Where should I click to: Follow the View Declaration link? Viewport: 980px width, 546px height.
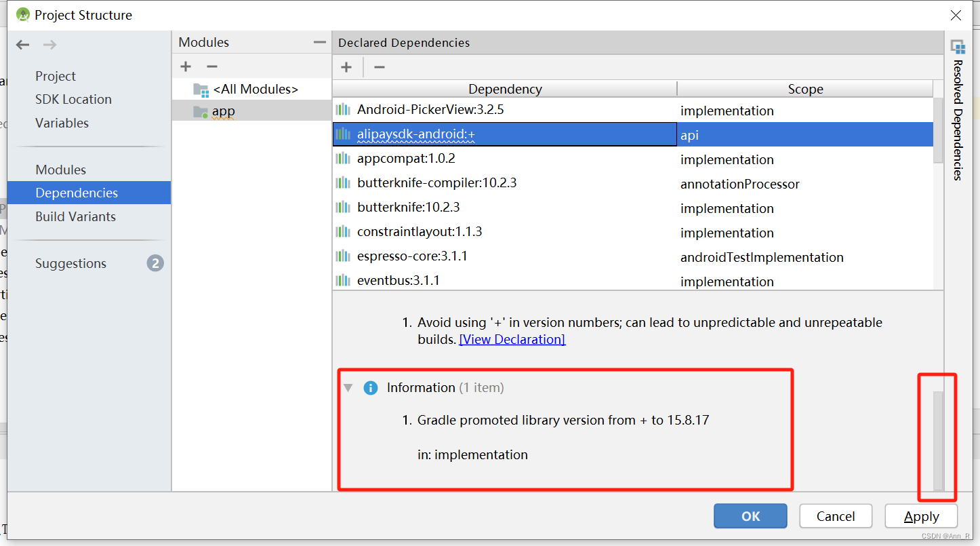click(512, 339)
